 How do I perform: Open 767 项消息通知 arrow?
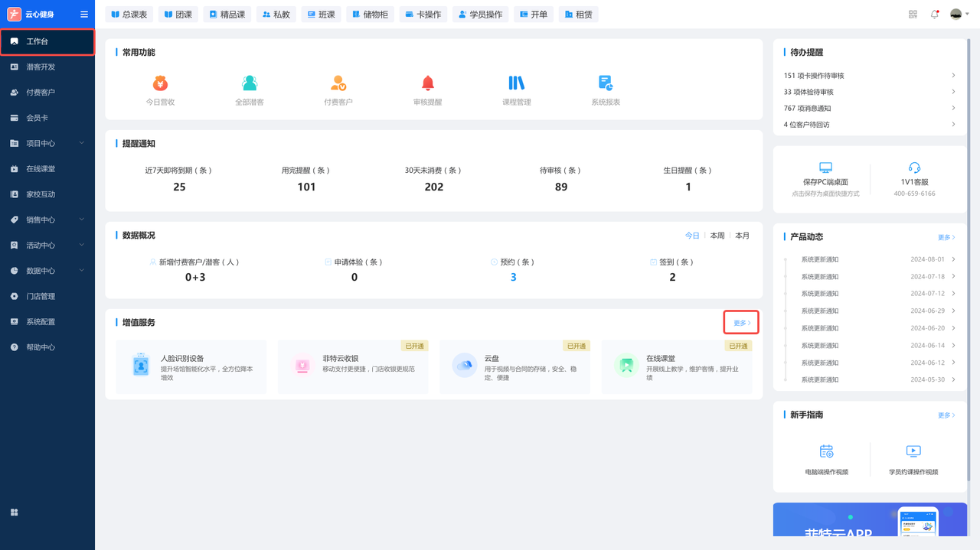953,108
